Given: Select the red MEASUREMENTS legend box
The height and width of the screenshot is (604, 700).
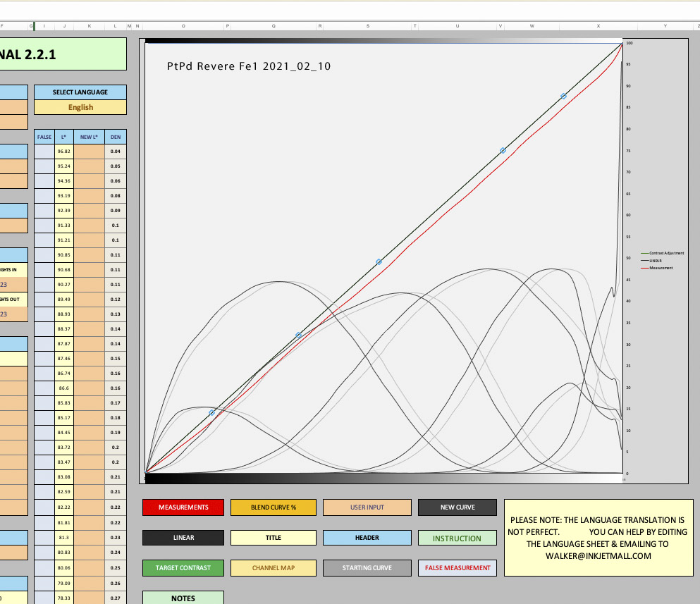Looking at the screenshot, I should tap(183, 507).
